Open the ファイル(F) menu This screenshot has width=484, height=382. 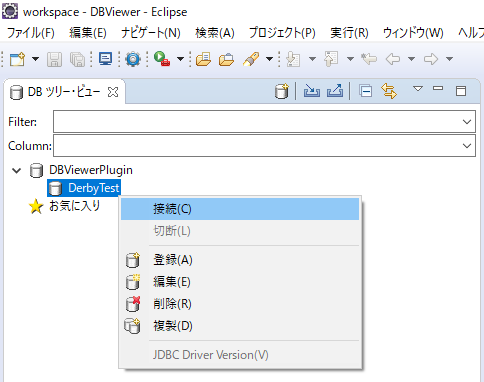31,33
